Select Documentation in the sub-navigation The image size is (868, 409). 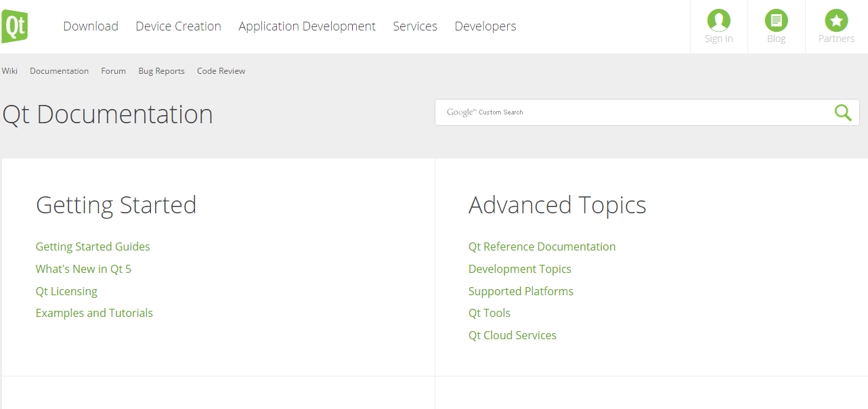tap(59, 71)
